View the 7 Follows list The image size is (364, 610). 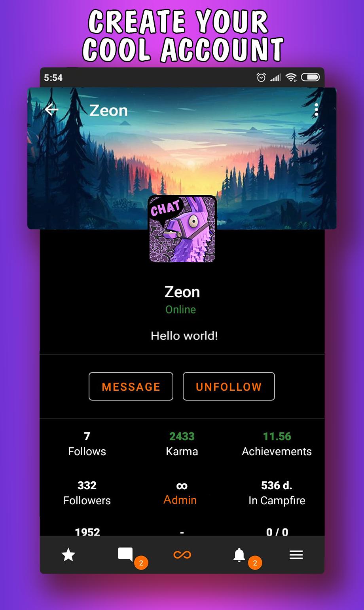[87, 444]
